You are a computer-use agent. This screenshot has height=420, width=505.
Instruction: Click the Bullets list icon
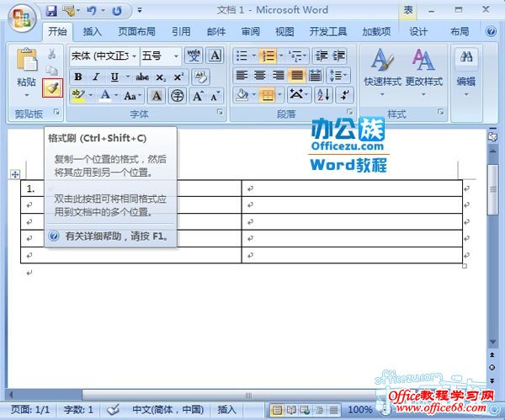(x=242, y=56)
